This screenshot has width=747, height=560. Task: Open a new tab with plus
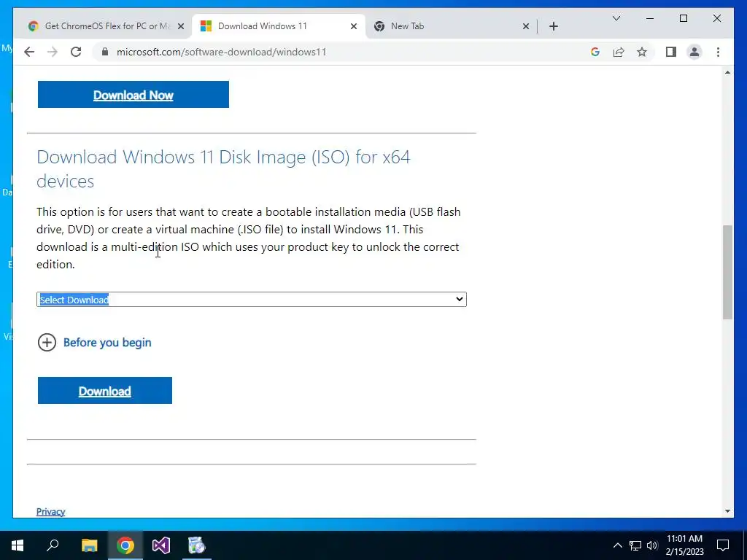click(553, 26)
